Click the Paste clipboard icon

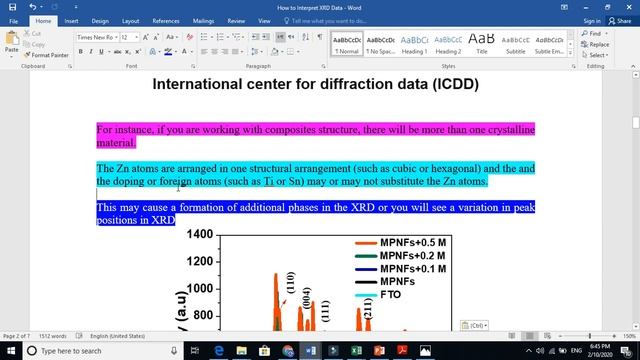12,39
